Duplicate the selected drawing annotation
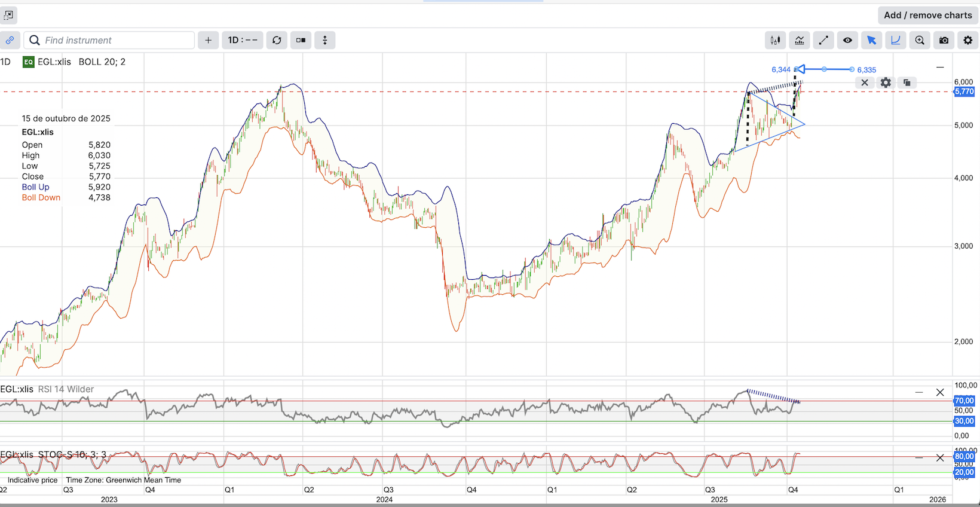This screenshot has width=980, height=507. pos(906,83)
